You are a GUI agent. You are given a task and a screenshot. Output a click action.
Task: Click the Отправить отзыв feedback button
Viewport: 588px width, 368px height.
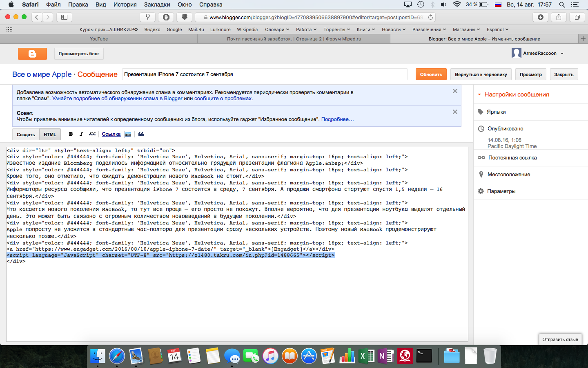pyautogui.click(x=560, y=339)
